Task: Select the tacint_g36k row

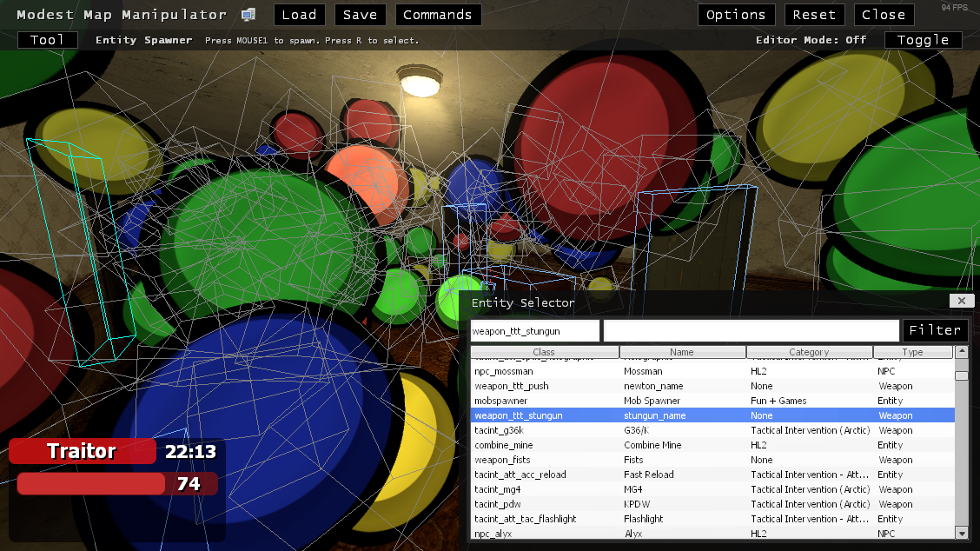Action: [x=712, y=430]
